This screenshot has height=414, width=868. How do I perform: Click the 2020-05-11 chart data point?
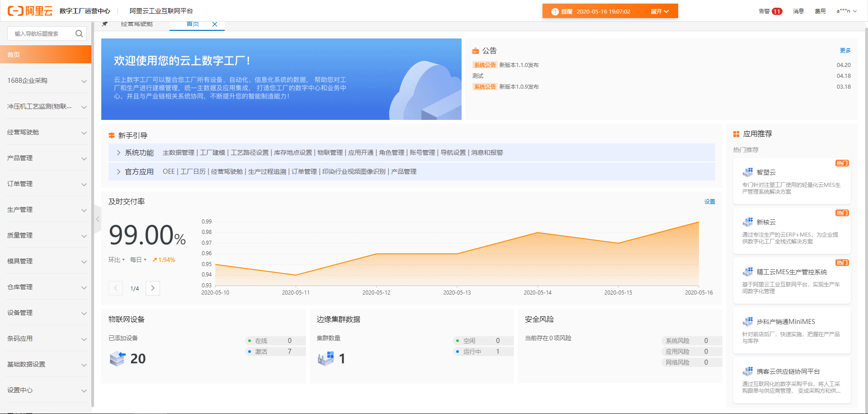point(296,275)
